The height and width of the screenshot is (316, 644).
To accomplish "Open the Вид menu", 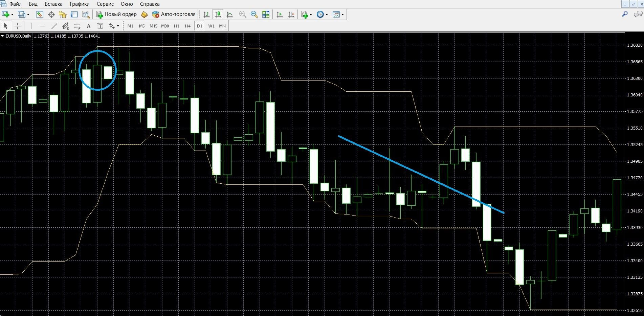I will click(33, 4).
